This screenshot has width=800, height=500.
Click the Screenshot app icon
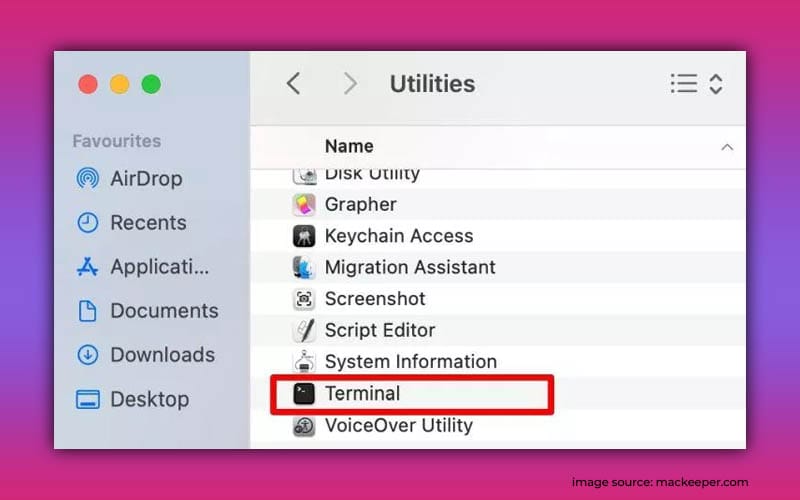pyautogui.click(x=304, y=299)
